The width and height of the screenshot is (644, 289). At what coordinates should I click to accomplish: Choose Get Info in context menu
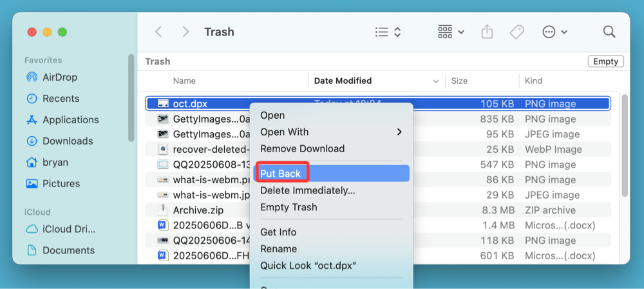pos(332,232)
